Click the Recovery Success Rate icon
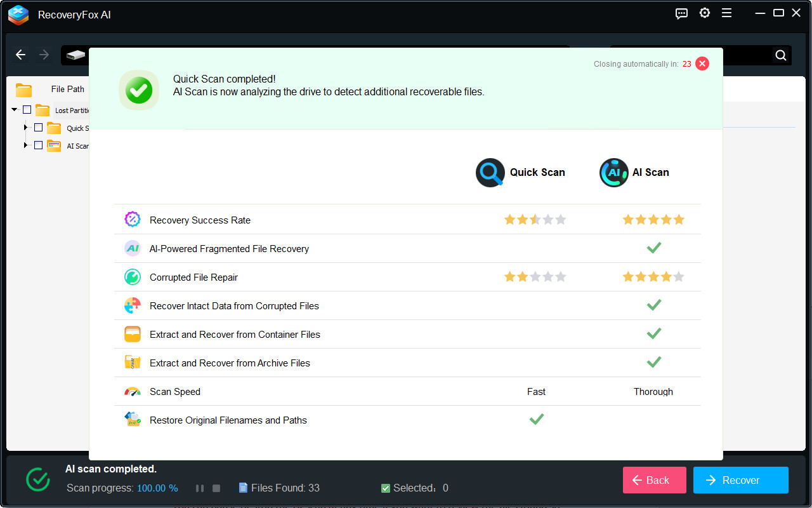This screenshot has height=508, width=812. (x=133, y=220)
